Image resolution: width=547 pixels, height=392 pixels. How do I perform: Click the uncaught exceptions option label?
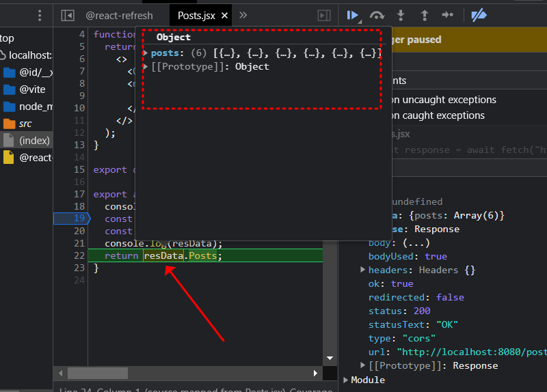coord(443,100)
